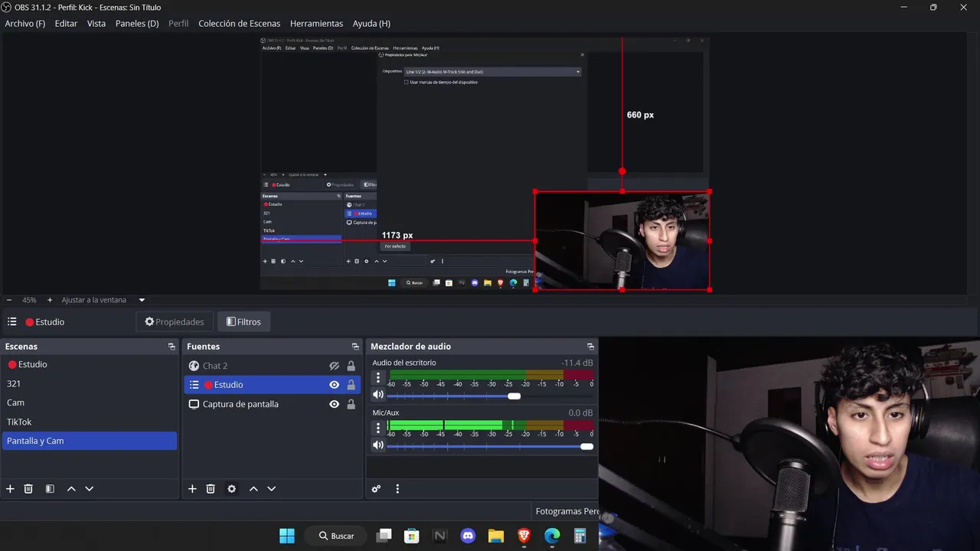Screen dimensions: 980x551
Task: Remove selected source with trash icon
Action: point(211,489)
